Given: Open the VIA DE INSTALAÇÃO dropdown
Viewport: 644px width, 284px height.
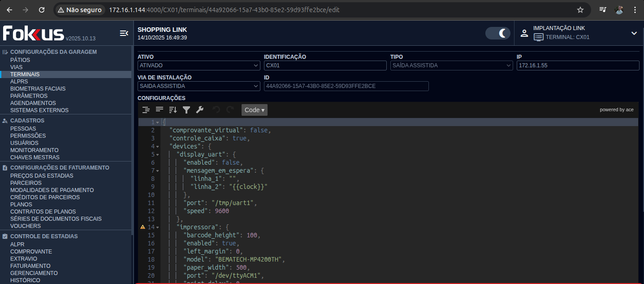Looking at the screenshot, I should click(199, 86).
